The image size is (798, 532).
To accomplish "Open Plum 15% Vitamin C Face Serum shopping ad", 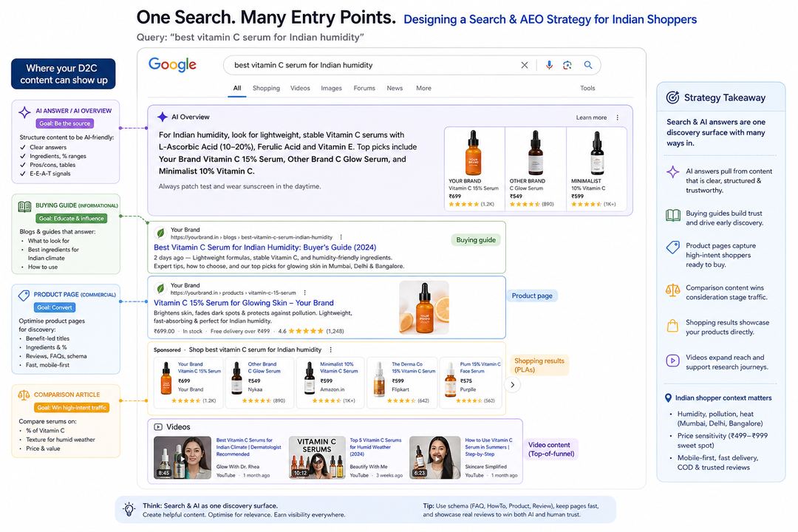I will [x=471, y=382].
